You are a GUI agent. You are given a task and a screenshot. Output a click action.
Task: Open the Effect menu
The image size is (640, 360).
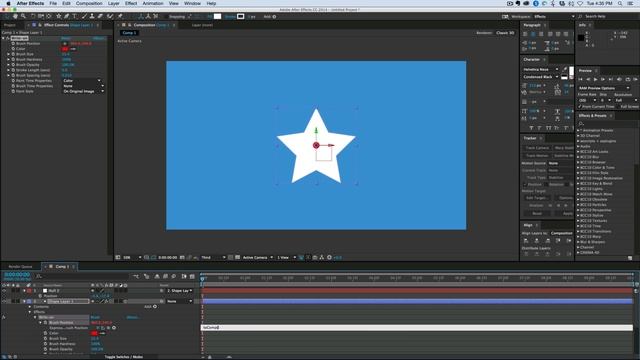pyautogui.click(x=131, y=3)
